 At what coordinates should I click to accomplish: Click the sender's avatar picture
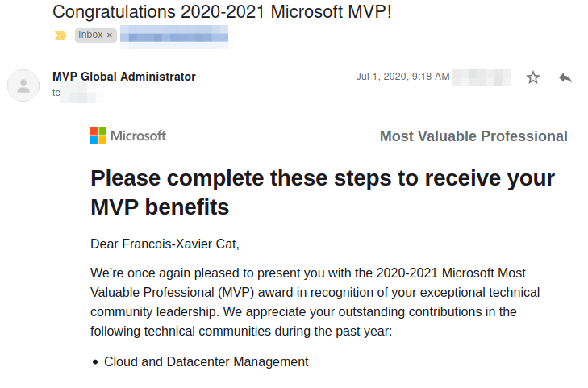point(23,86)
